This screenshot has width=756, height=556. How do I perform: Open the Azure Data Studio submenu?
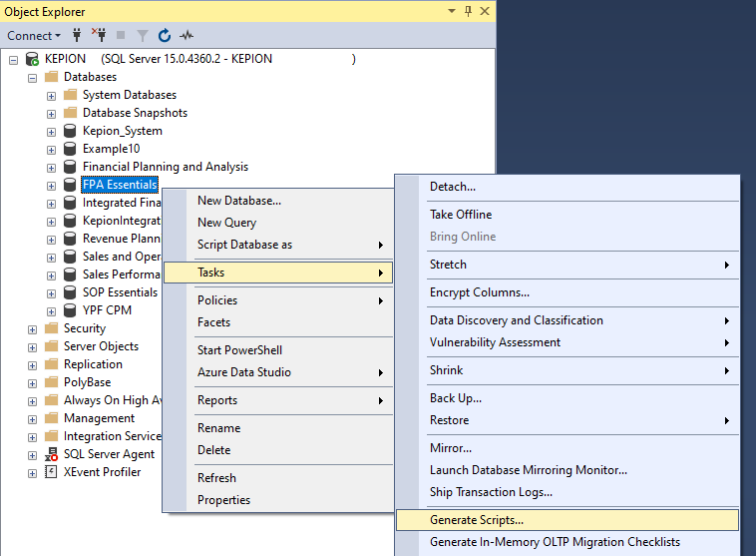pyautogui.click(x=277, y=372)
